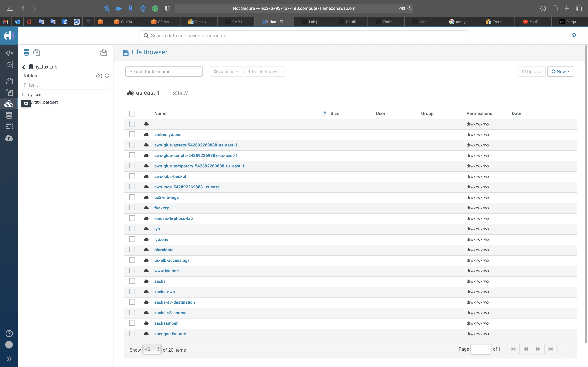The height and width of the screenshot is (367, 588).
Task: Open the Help question mark icon
Action: pyautogui.click(x=9, y=334)
